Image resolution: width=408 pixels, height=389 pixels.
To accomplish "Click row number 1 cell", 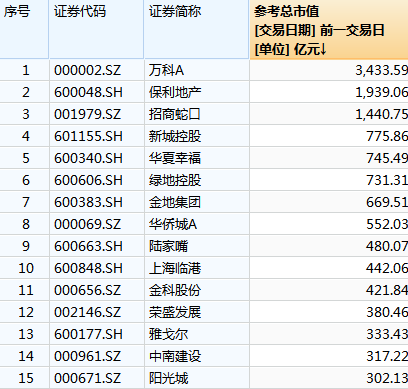I will pyautogui.click(x=26, y=70).
